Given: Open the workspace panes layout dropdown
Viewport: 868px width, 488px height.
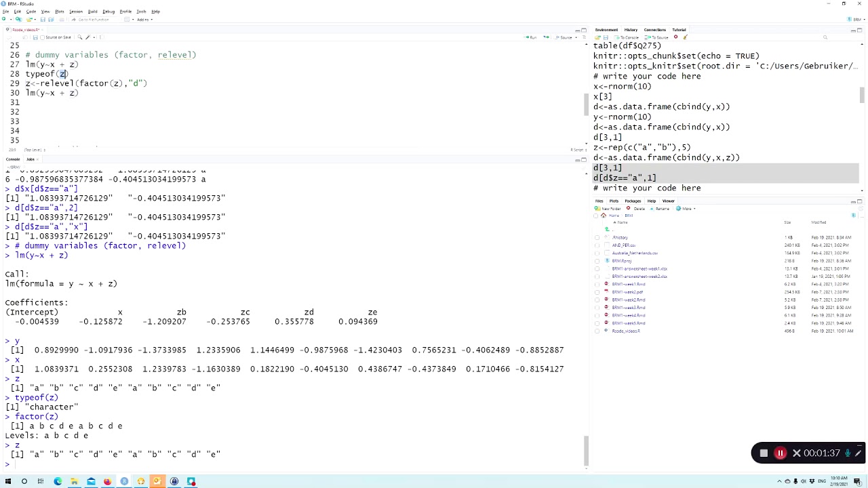Looking at the screenshot, I should coord(129,20).
